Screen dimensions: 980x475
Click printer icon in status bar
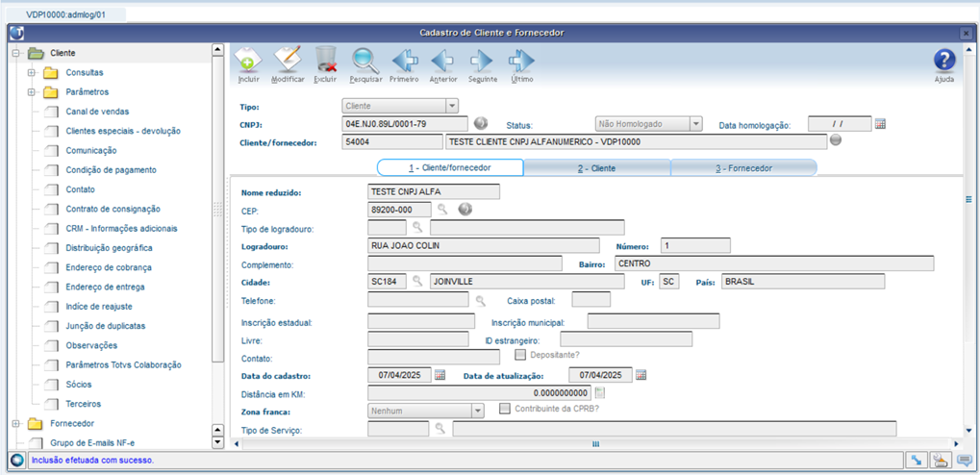(940, 461)
